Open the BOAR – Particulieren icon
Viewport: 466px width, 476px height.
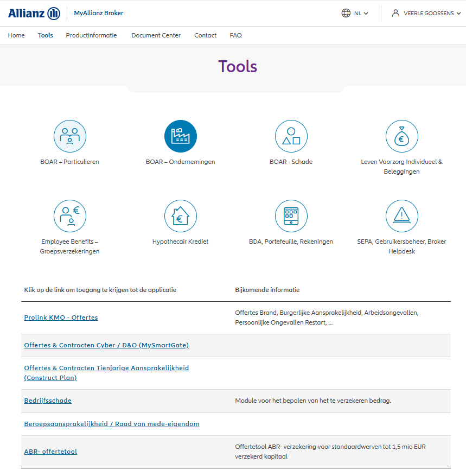coord(69,136)
